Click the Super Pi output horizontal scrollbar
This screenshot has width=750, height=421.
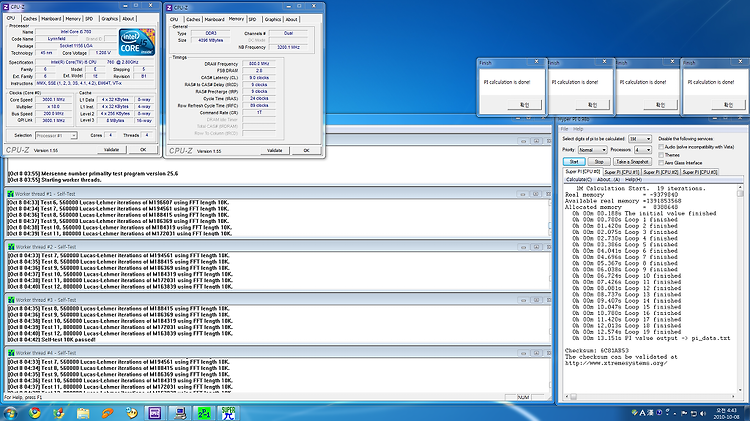click(x=651, y=397)
